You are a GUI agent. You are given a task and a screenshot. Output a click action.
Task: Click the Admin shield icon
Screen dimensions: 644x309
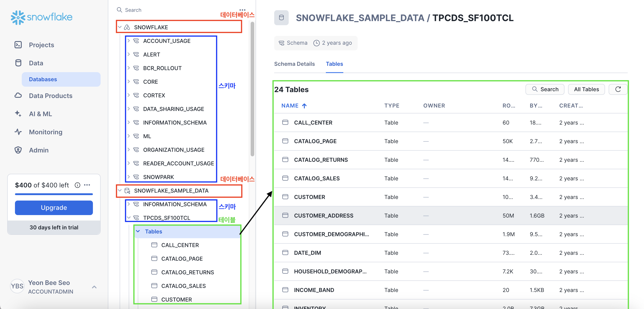coord(18,150)
